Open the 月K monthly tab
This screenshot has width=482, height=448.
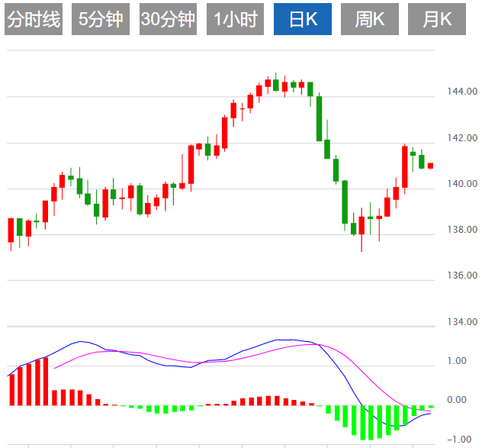[437, 20]
